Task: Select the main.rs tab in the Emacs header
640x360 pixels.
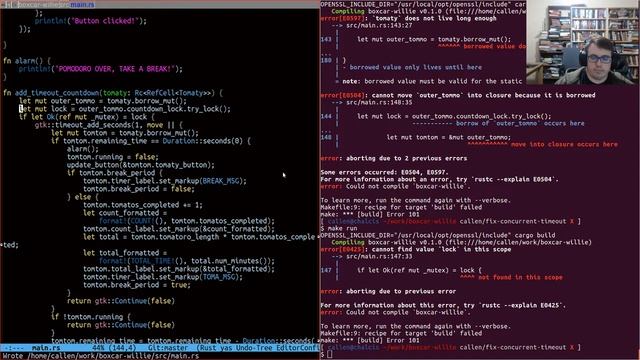Action: coord(82,4)
